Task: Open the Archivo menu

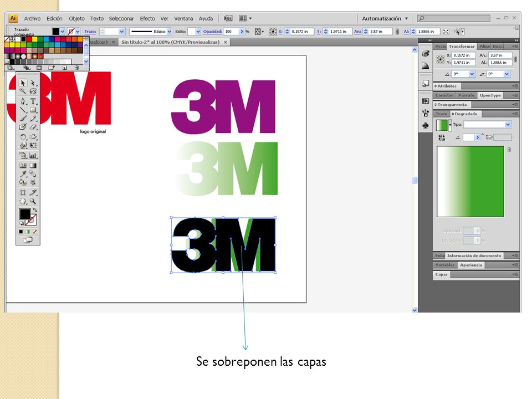Action: (32, 18)
